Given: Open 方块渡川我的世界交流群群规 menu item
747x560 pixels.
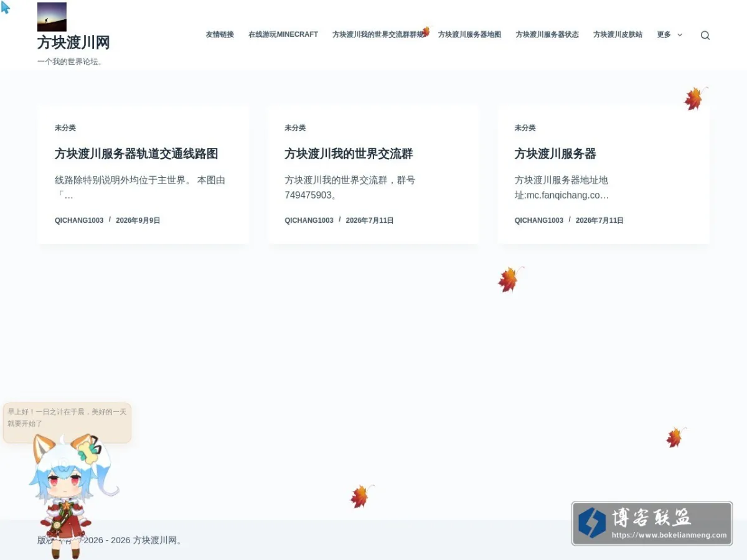Looking at the screenshot, I should 378,35.
